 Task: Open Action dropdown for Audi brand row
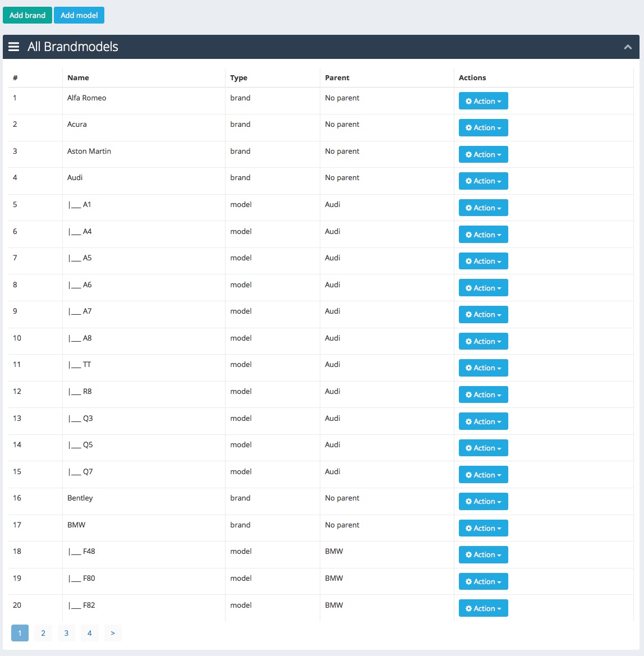tap(484, 181)
